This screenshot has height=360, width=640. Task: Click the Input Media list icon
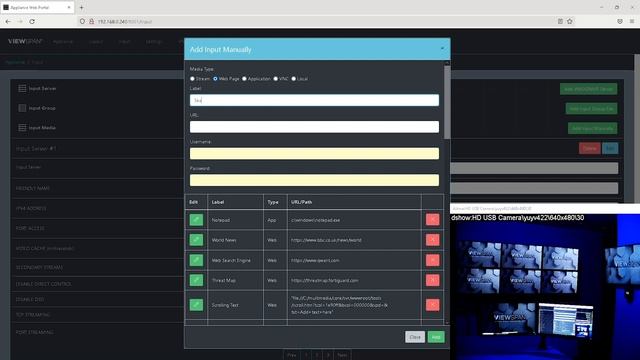pyautogui.click(x=22, y=127)
